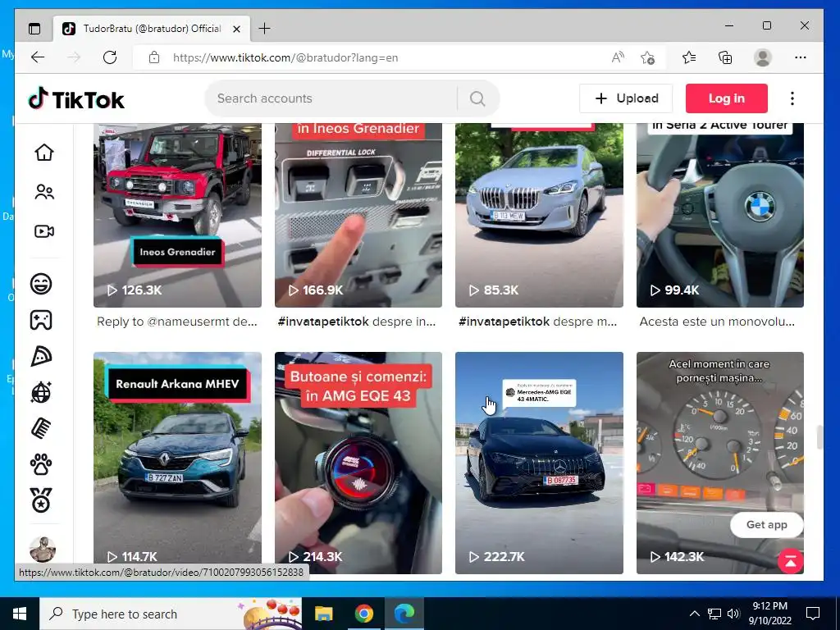Open Collections toolbar icon
Viewport: 840px width, 630px height.
coord(725,57)
